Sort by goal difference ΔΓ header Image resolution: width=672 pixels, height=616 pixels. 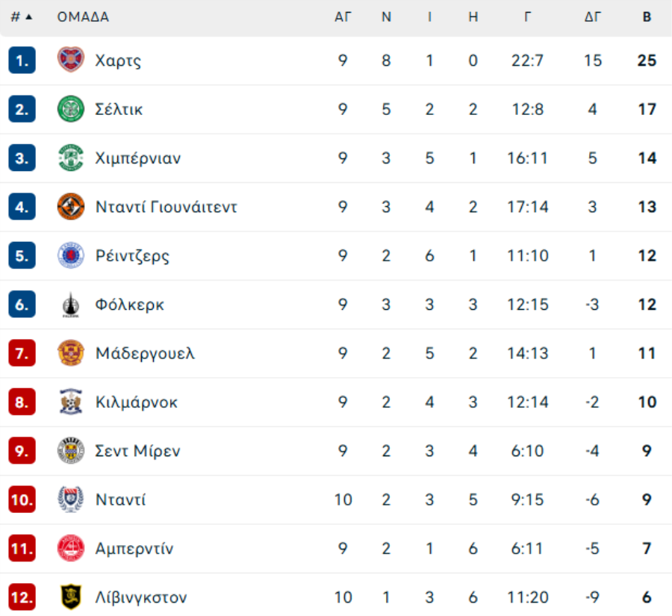593,17
